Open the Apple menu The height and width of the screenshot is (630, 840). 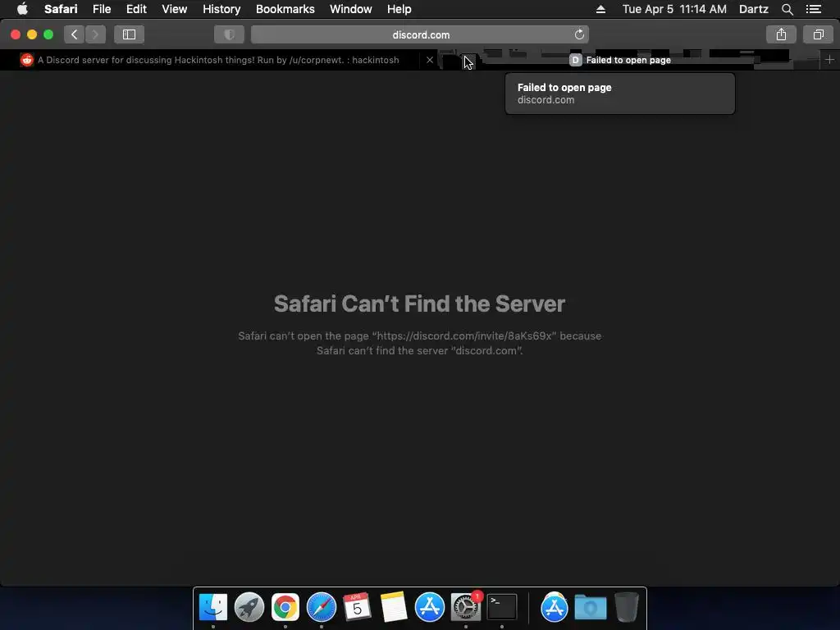pos(22,9)
